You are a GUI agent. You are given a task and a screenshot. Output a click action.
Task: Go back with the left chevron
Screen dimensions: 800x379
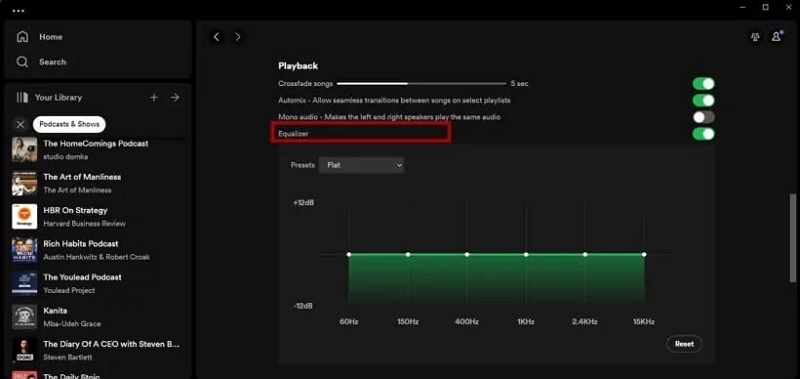point(216,37)
